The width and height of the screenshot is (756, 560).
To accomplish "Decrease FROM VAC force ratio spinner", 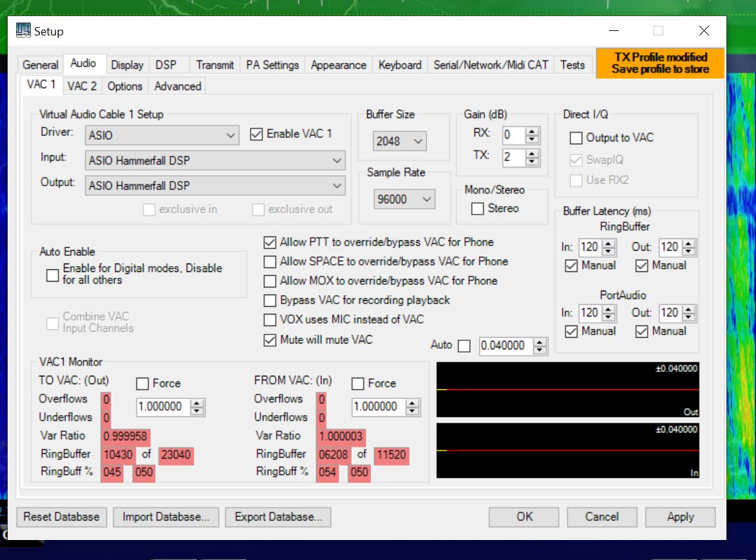I will pyautogui.click(x=412, y=410).
